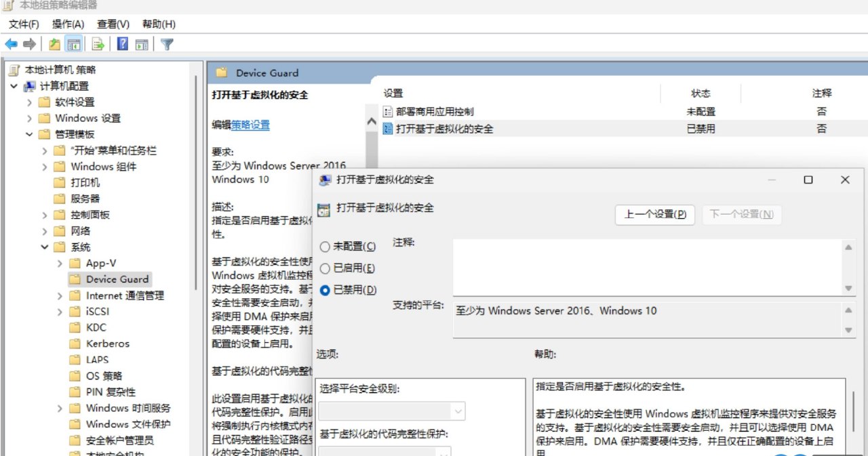Expand the Windows 组件 tree node
The width and height of the screenshot is (868, 456).
pyautogui.click(x=45, y=167)
